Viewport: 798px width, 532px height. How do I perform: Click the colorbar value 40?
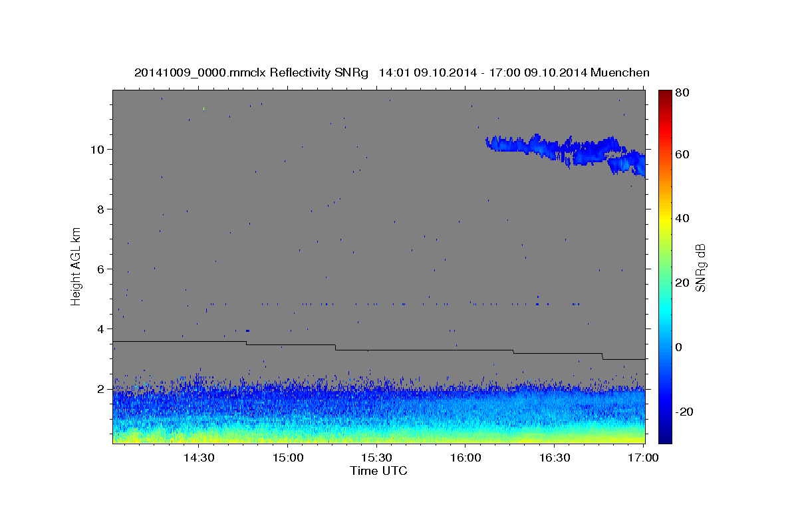[x=684, y=218]
